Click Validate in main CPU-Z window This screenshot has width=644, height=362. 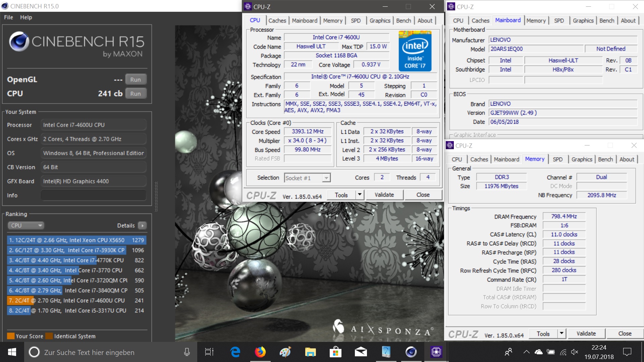pyautogui.click(x=384, y=195)
